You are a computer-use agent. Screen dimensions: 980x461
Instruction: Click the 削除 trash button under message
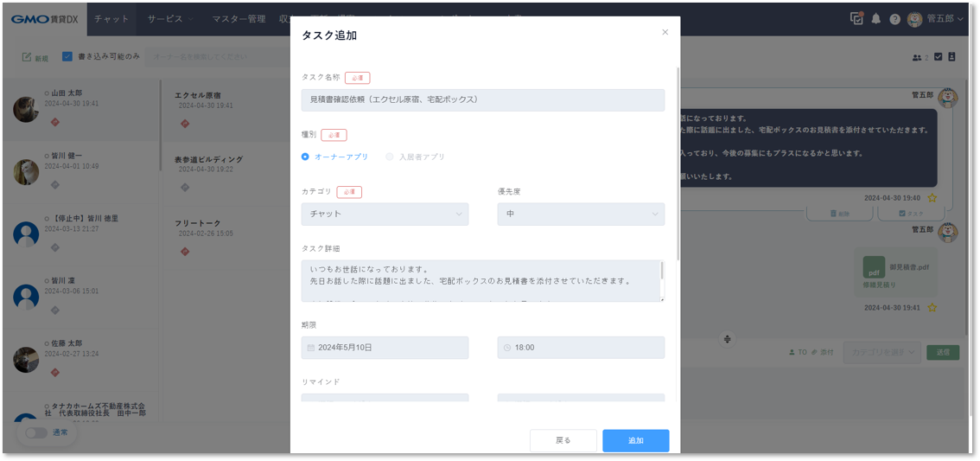coord(839,214)
